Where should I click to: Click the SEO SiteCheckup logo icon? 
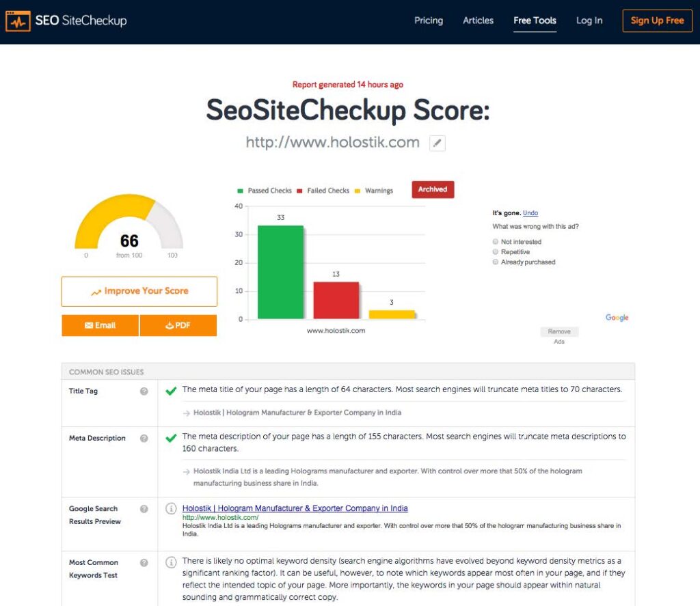tap(18, 21)
